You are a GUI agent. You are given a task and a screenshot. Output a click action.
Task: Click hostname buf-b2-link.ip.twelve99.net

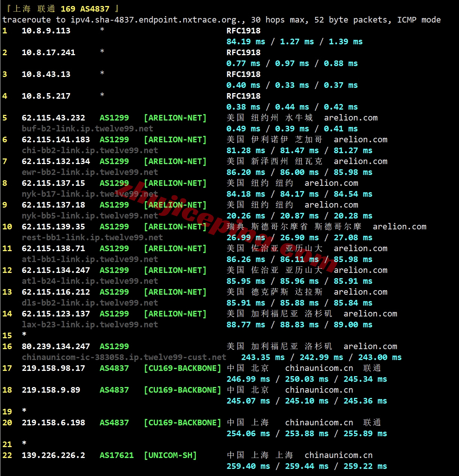(x=87, y=129)
